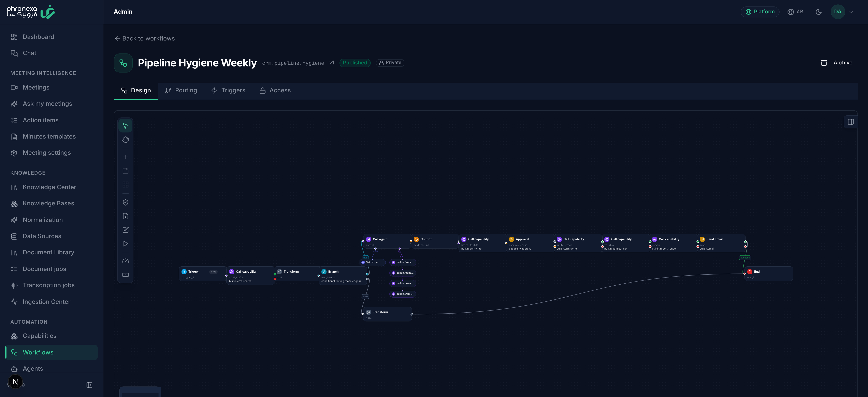Click the plus add-node tool

point(125,157)
